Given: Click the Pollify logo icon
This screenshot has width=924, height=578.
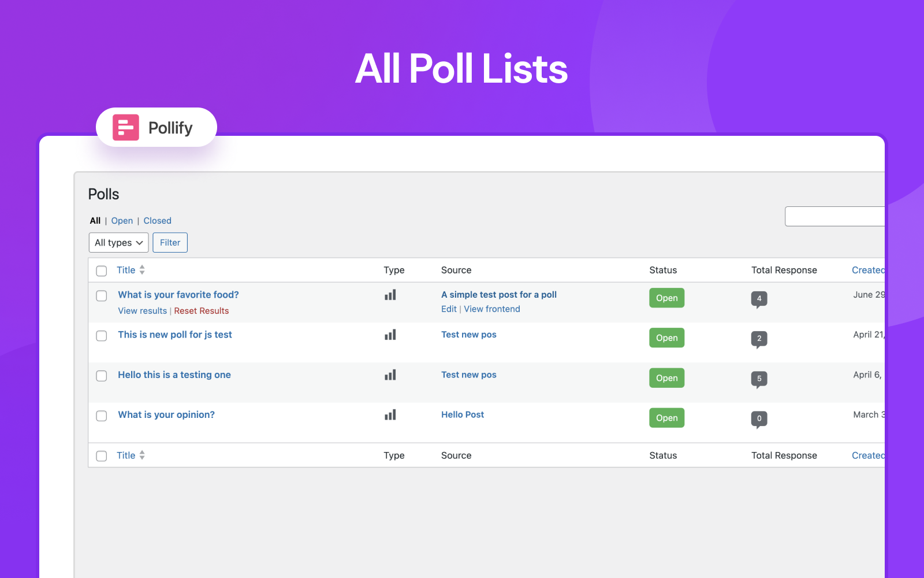Looking at the screenshot, I should tap(125, 127).
